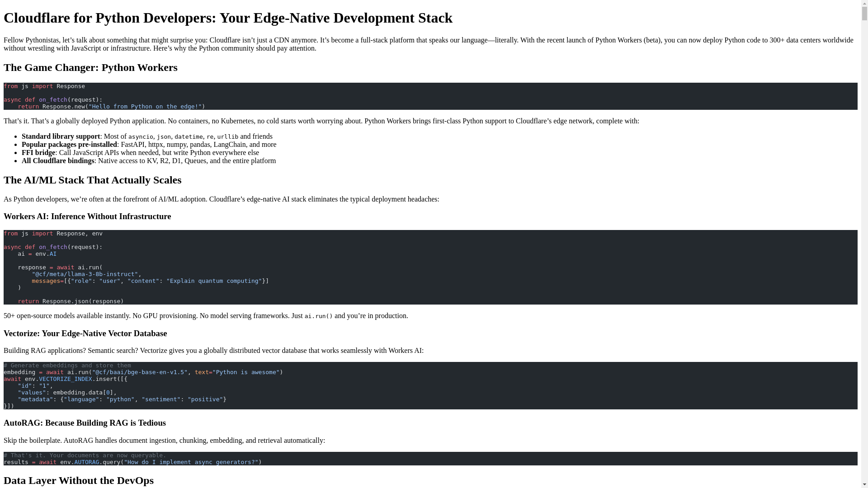
Task: Click subheading 'Vectorize: Your Edge-Native Vector Database'
Action: [x=85, y=333]
